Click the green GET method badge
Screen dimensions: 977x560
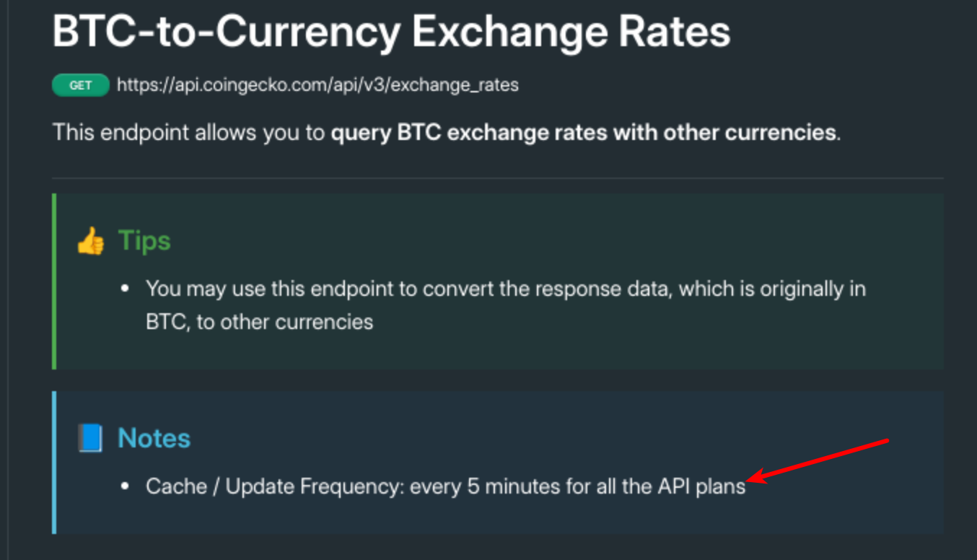80,85
